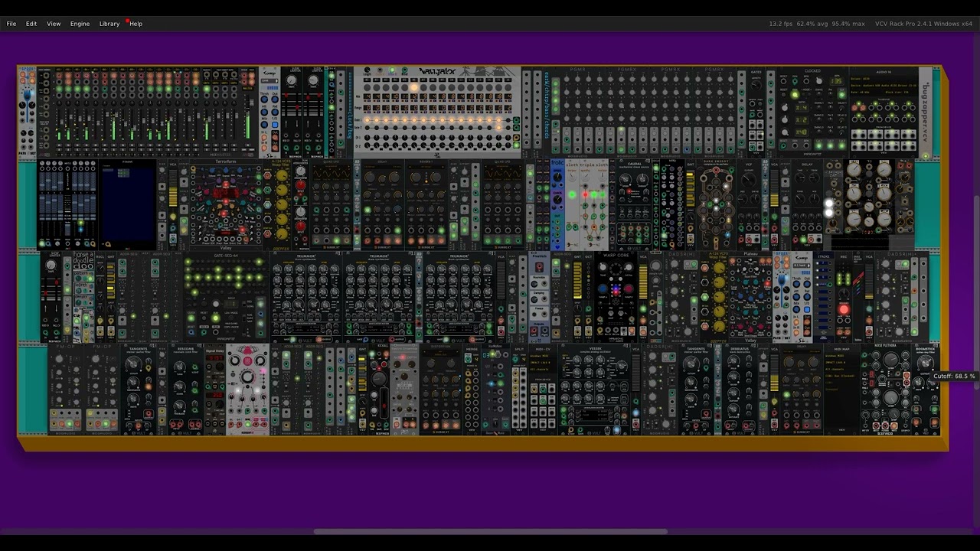Open the MIDI device dropdown on MIDI MAP

(841, 362)
